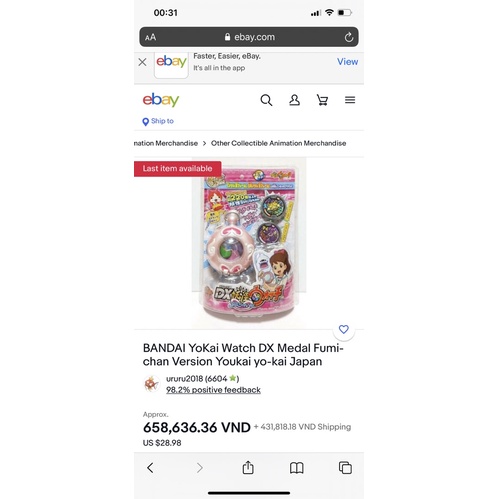Open the hamburger menu icon
Image resolution: width=499 pixels, height=499 pixels.
pos(350,100)
